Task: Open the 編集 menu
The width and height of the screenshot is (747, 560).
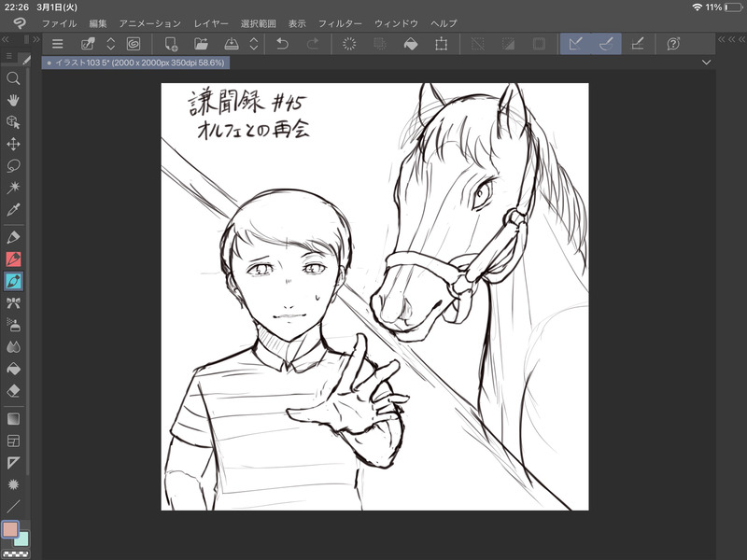Action: click(98, 23)
